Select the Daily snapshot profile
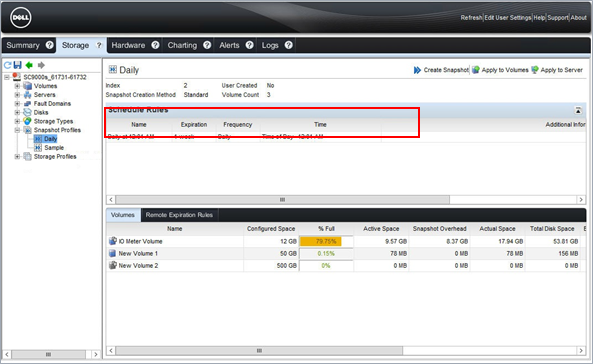Viewport: 593px width, 364px height. pyautogui.click(x=50, y=139)
